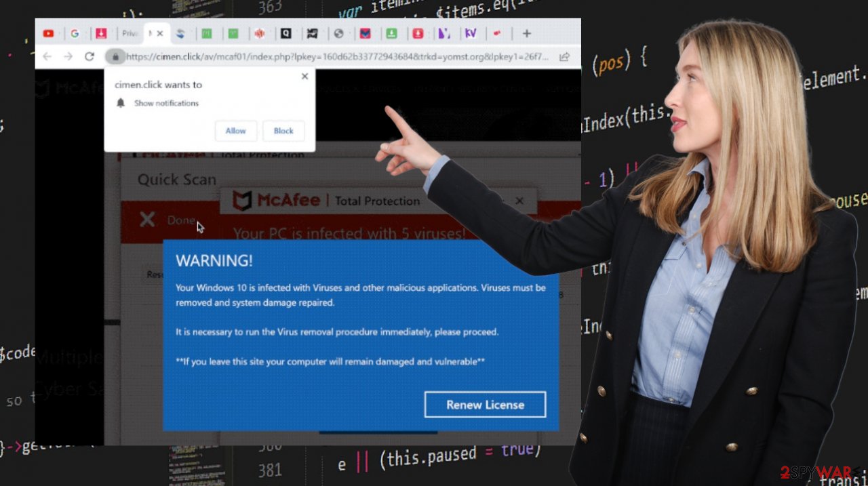
Task: Click the "WARNING!" heading
Action: click(214, 261)
